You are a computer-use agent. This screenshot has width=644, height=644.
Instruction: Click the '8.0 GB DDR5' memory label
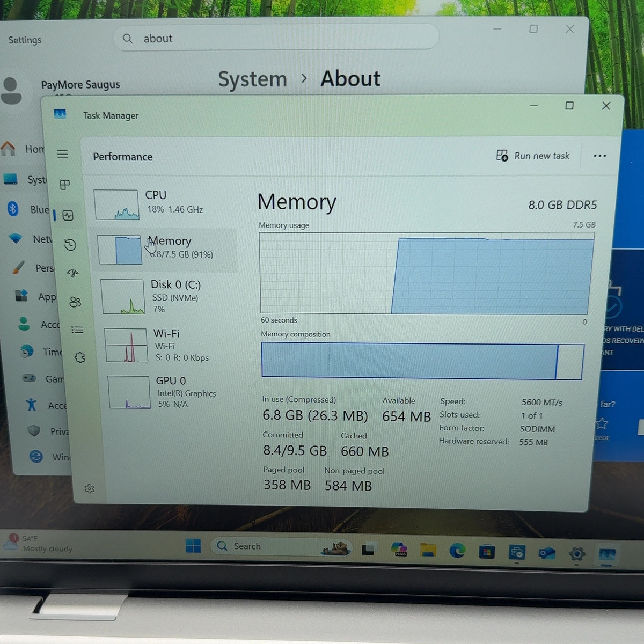[562, 205]
